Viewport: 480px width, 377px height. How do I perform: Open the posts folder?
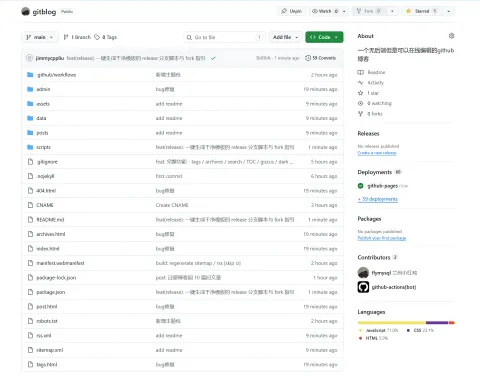tap(42, 133)
